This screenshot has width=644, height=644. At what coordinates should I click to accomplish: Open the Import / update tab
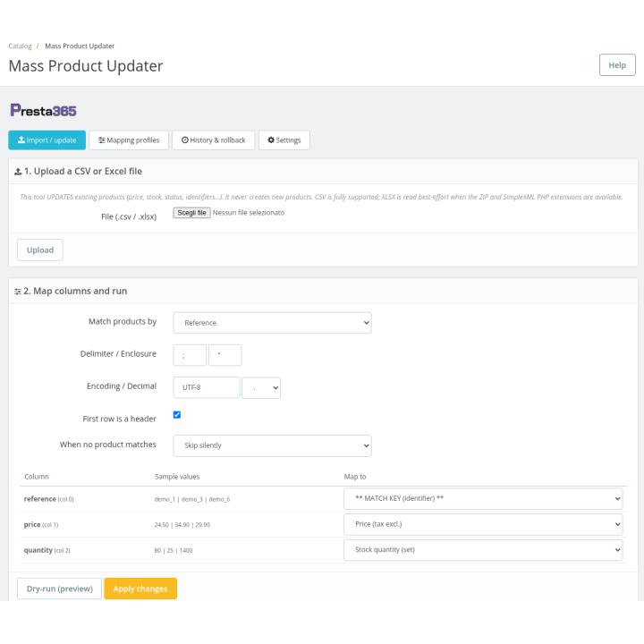(x=47, y=140)
